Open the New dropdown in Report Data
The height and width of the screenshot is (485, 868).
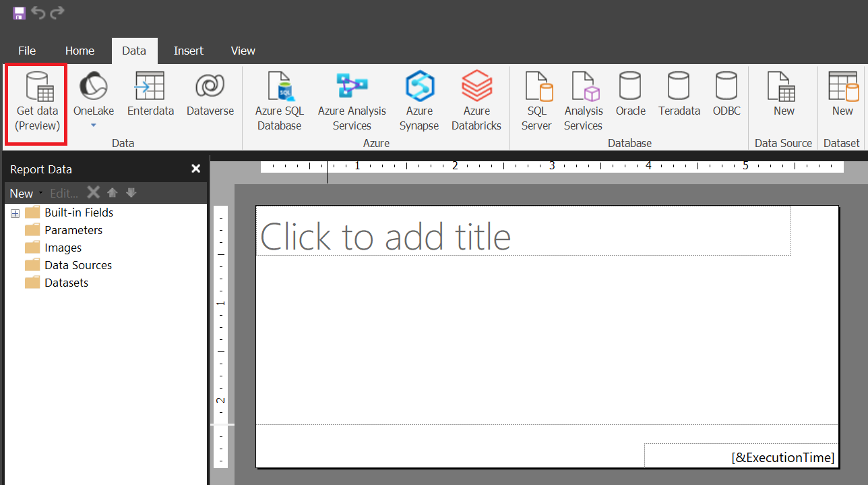pos(26,193)
